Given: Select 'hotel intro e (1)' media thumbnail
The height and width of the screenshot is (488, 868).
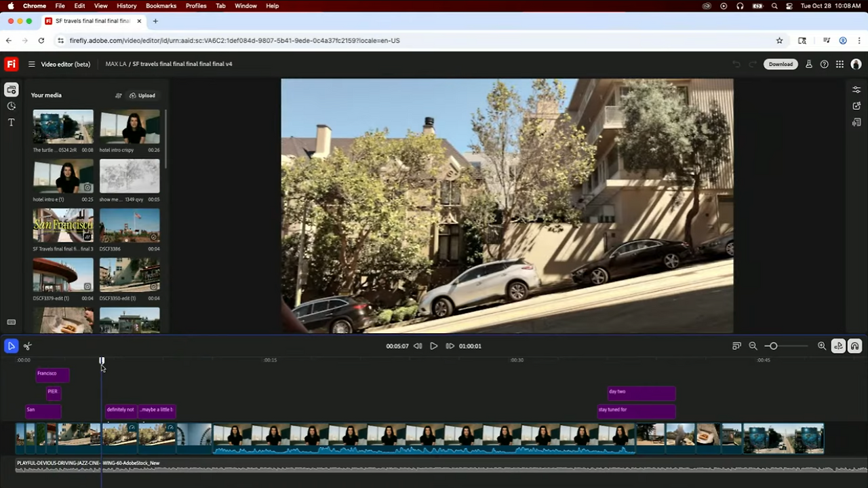Looking at the screenshot, I should click(63, 176).
